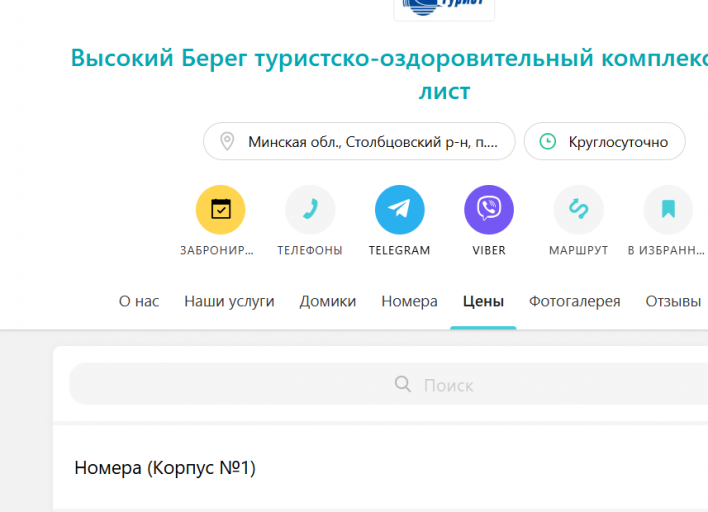The height and width of the screenshot is (512, 708).
Task: Open the О нас tab
Action: pyautogui.click(x=139, y=301)
